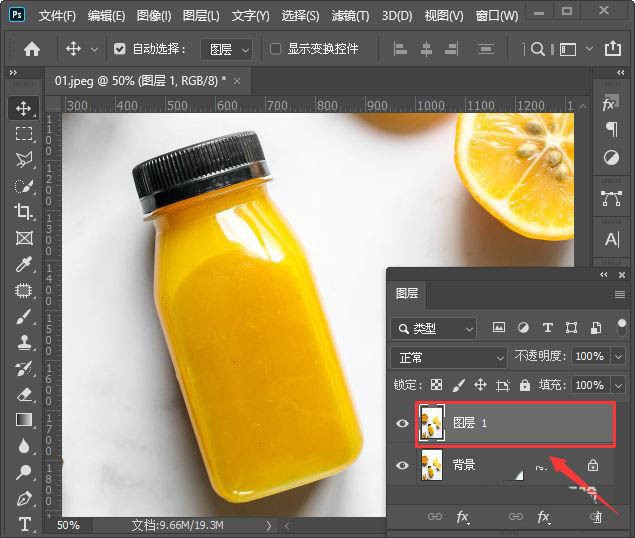Open the layer filter 类型 dropdown
Screen dimensions: 635x538
(434, 328)
